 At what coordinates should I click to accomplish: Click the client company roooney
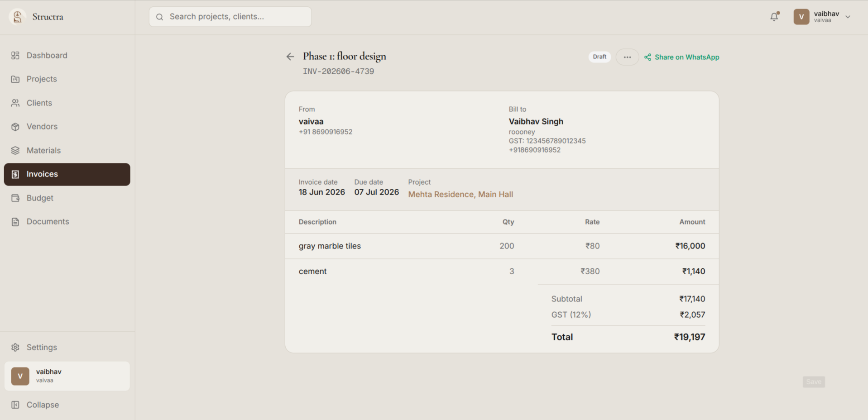pyautogui.click(x=522, y=132)
